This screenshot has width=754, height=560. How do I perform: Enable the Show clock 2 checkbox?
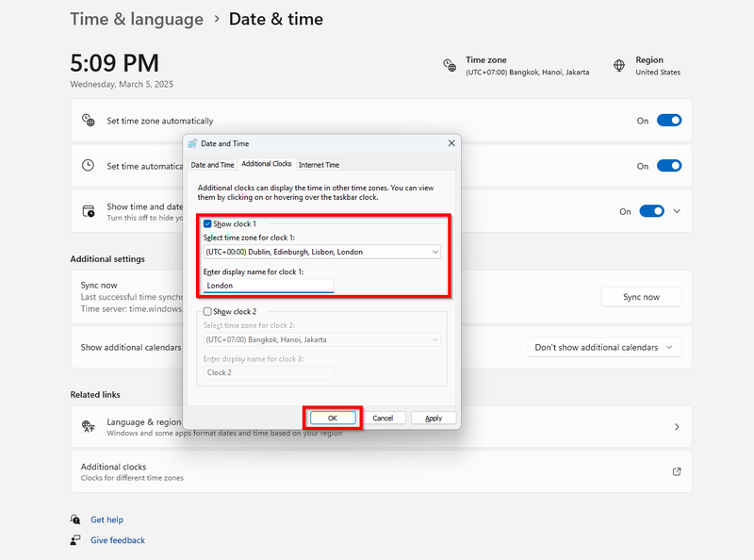click(207, 311)
